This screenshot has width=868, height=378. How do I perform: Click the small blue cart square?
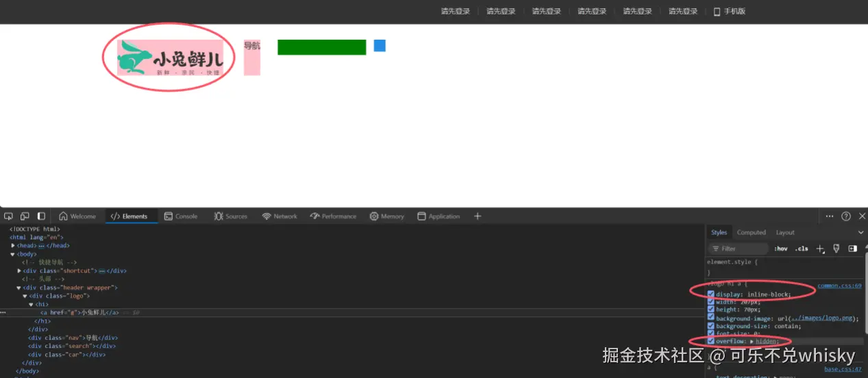380,46
